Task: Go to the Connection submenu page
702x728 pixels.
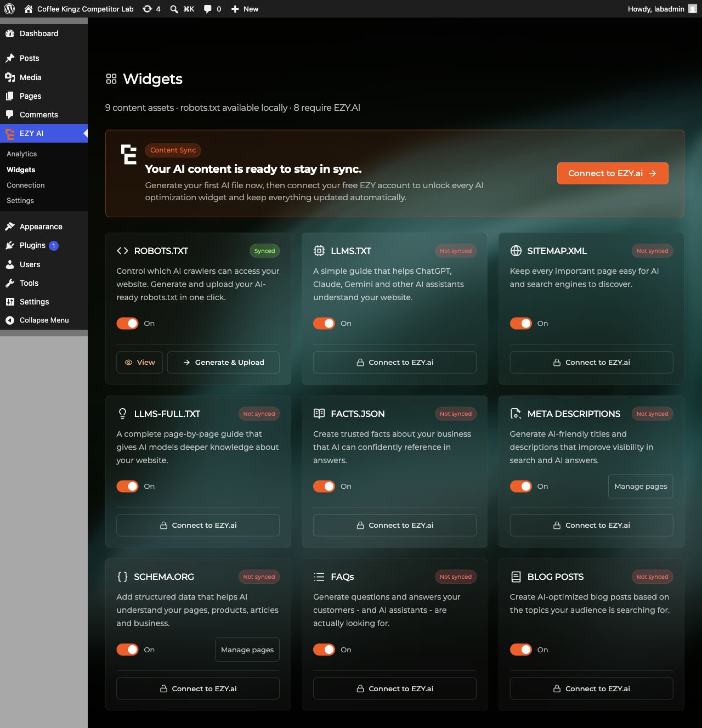Action: click(x=26, y=185)
